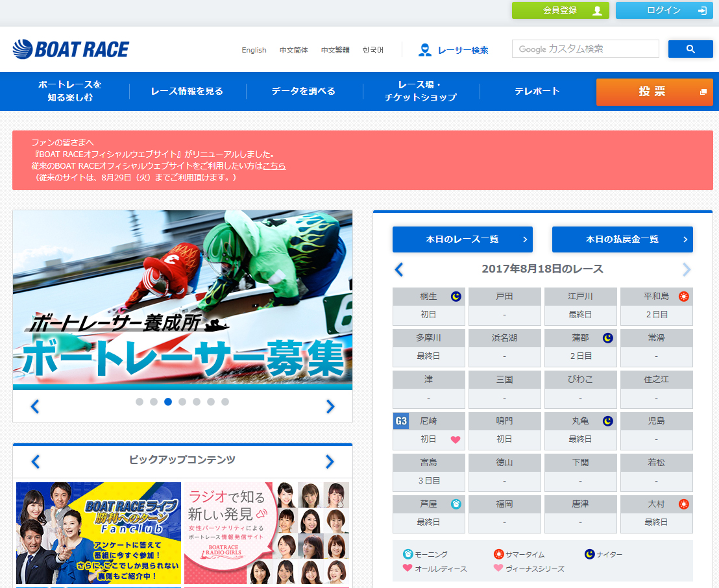This screenshot has height=588, width=719.
Task: Select the fourth carousel dot
Action: coord(182,402)
